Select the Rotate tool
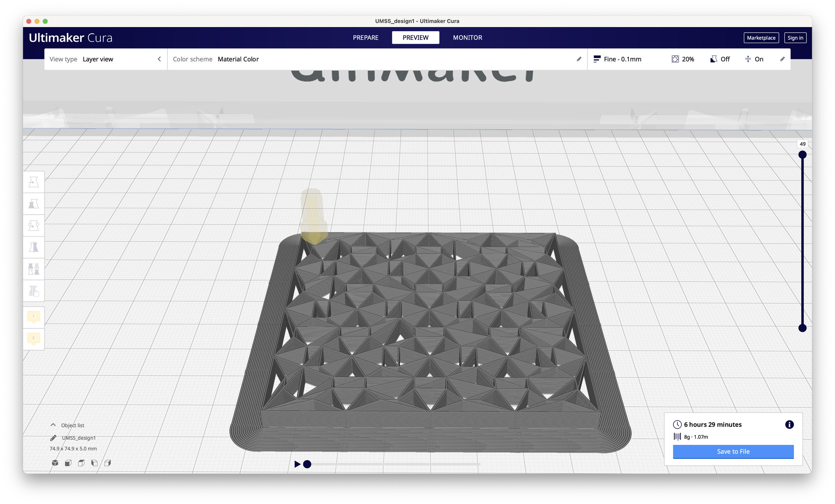 pyautogui.click(x=34, y=225)
